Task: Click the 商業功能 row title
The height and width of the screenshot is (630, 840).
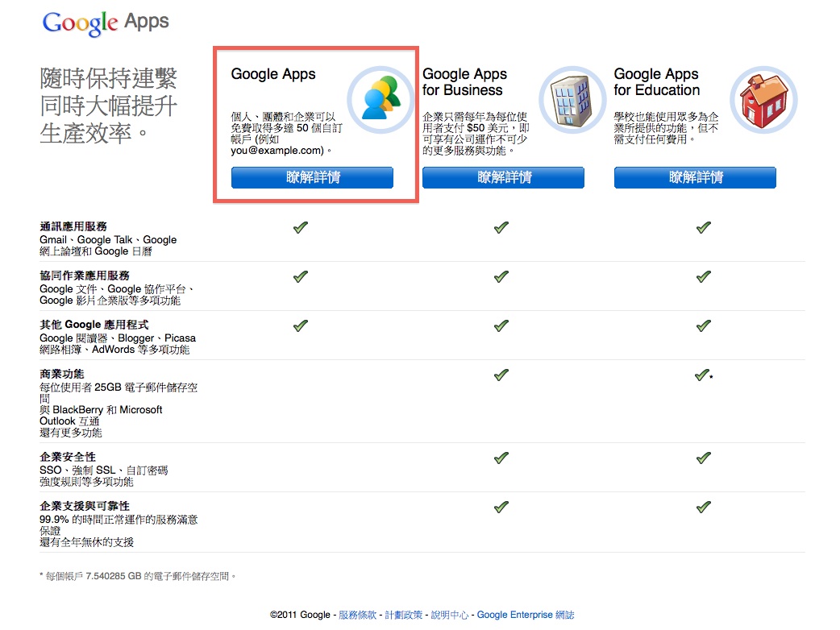Action: pyautogui.click(x=62, y=374)
